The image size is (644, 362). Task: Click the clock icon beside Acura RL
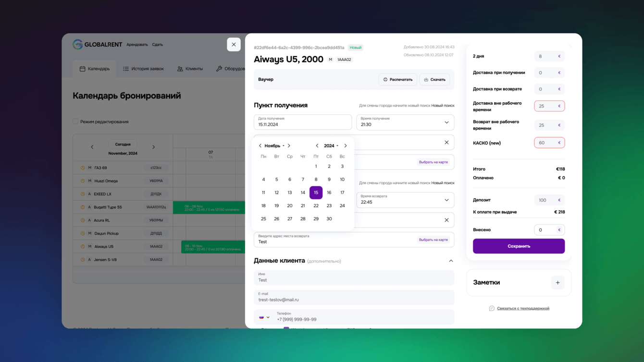tap(83, 220)
